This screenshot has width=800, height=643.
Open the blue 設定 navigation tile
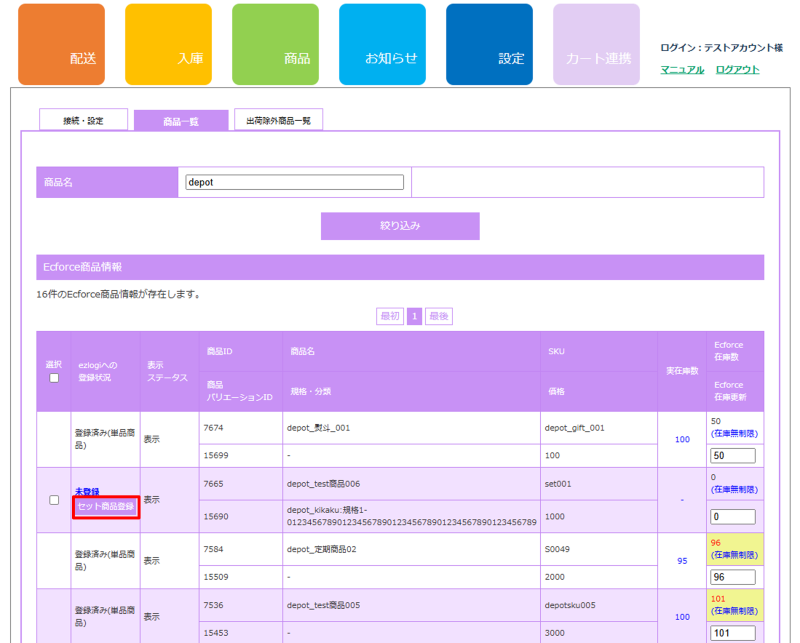[x=489, y=45]
